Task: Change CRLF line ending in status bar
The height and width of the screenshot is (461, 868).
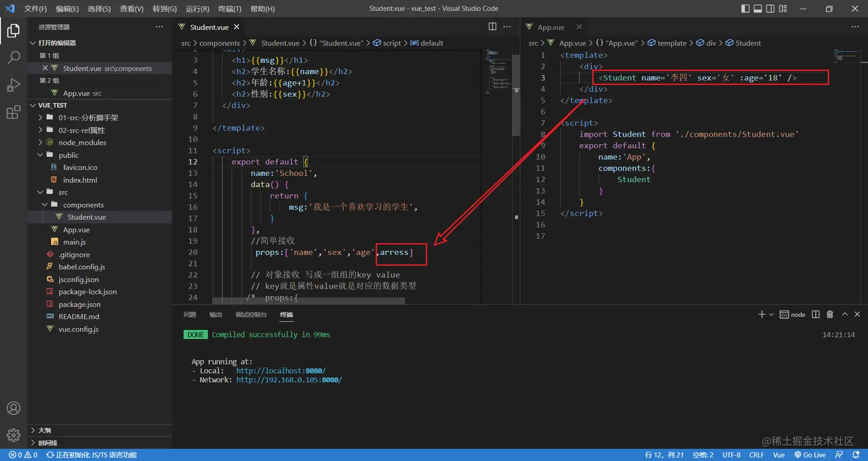Action: (757, 455)
